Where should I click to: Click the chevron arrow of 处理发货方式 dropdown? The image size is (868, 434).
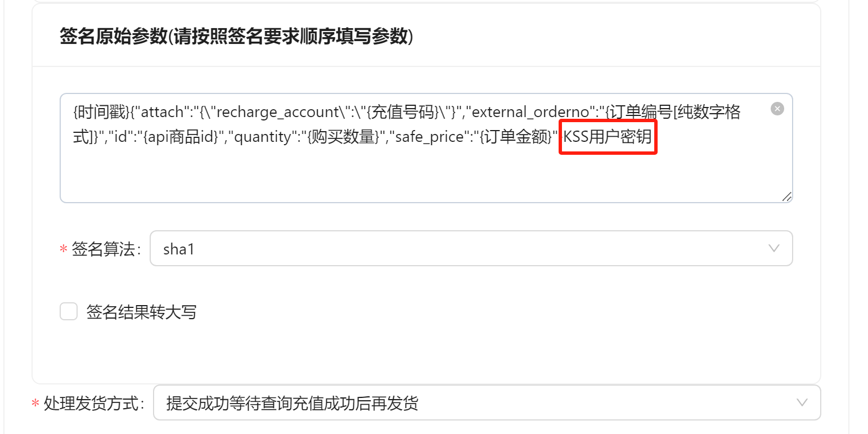(802, 402)
